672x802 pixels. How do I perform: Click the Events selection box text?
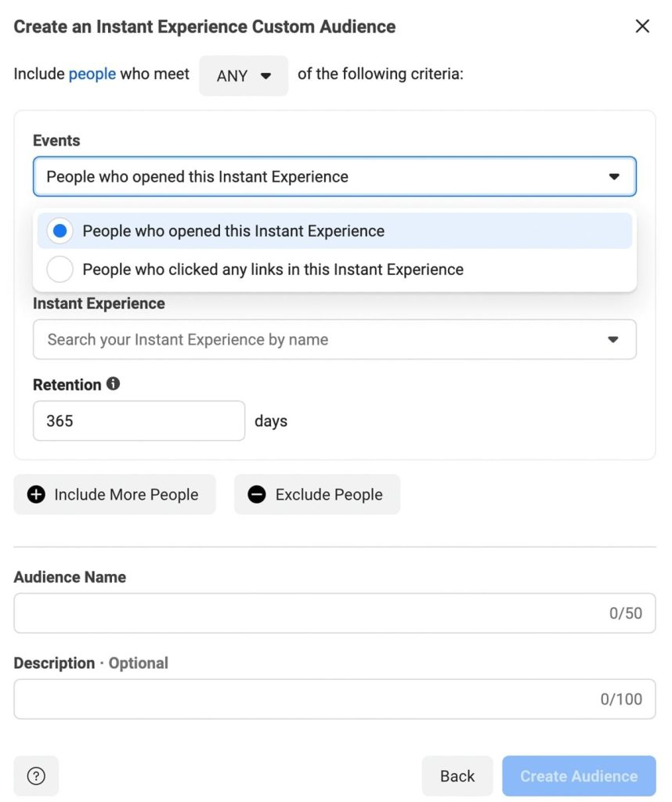click(x=197, y=177)
